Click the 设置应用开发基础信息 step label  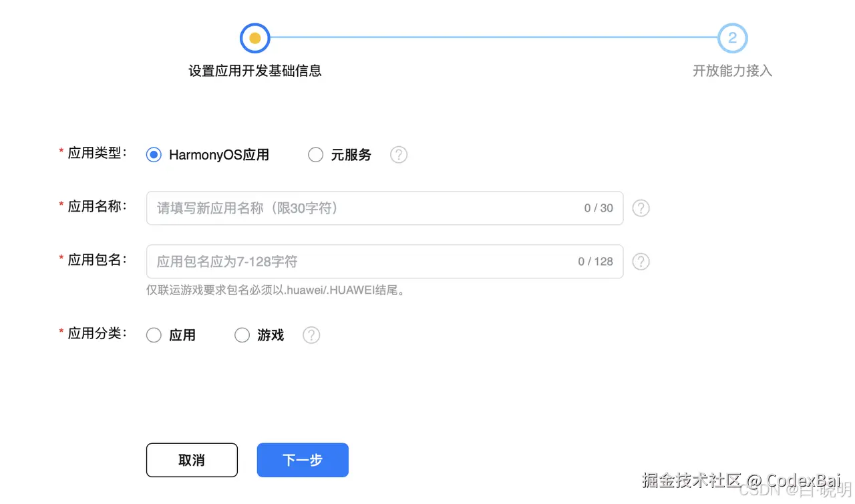point(254,71)
